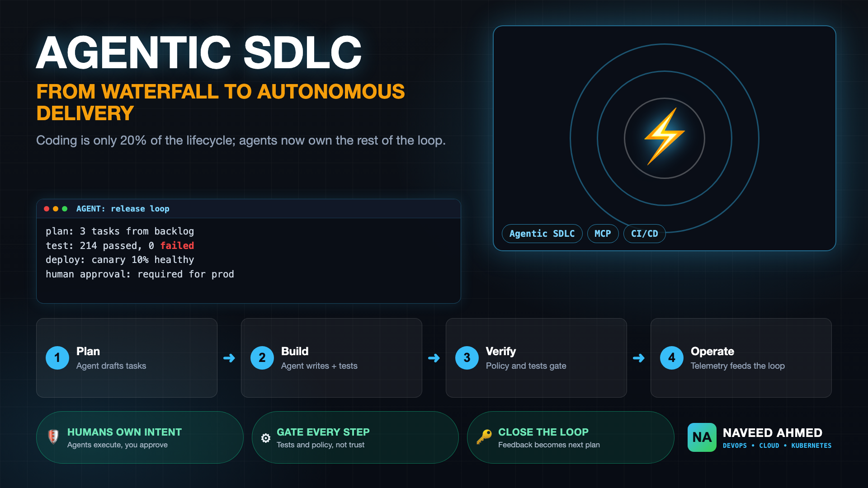Click the step 2 circle on Build
Image resolution: width=868 pixels, height=488 pixels.
click(262, 358)
